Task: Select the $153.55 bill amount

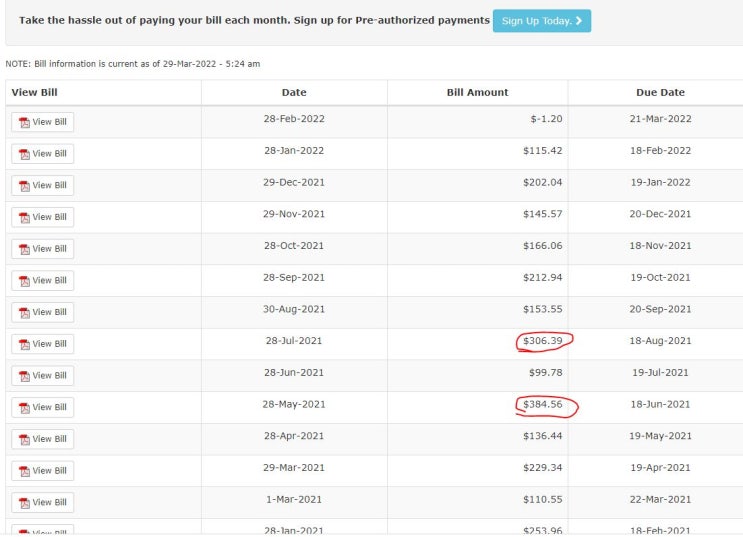Action: [x=543, y=309]
